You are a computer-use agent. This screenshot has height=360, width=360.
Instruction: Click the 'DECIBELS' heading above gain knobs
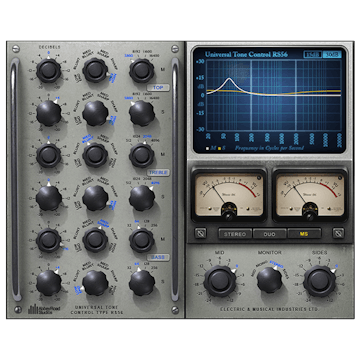click(49, 47)
